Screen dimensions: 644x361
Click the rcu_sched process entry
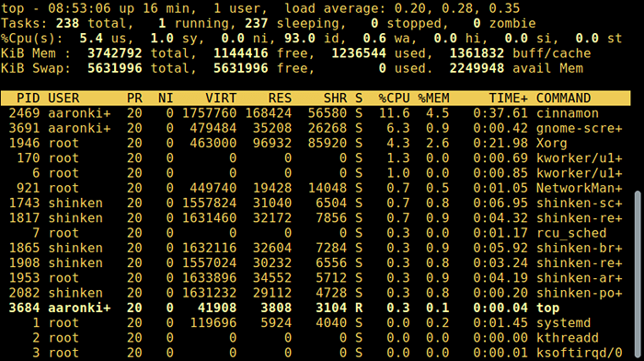tap(571, 233)
